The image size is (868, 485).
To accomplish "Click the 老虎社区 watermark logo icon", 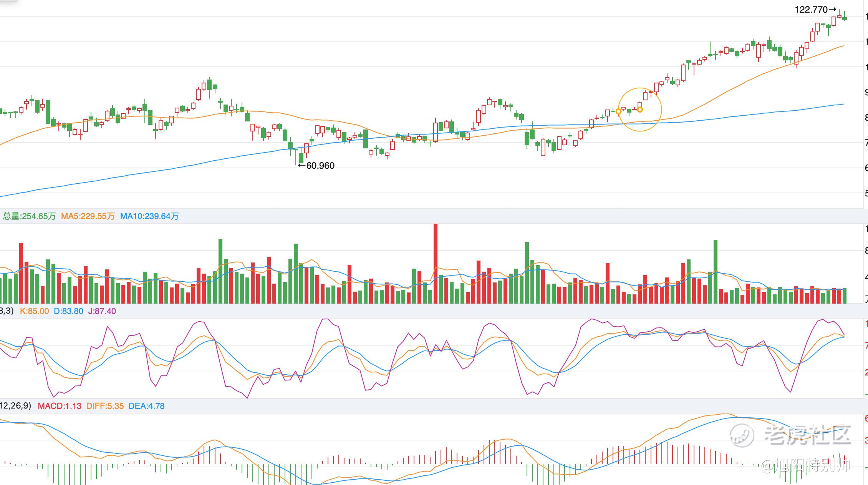I will (741, 435).
